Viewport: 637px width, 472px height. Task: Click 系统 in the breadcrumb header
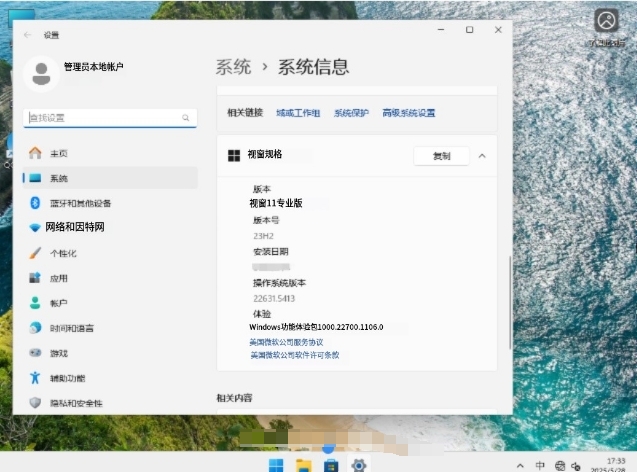pos(233,67)
